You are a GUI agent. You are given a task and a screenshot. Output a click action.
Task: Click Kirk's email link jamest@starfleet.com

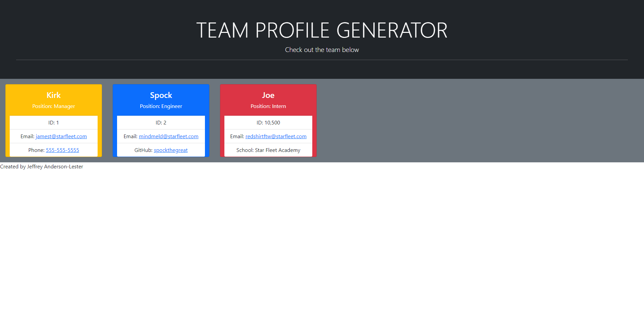point(61,137)
